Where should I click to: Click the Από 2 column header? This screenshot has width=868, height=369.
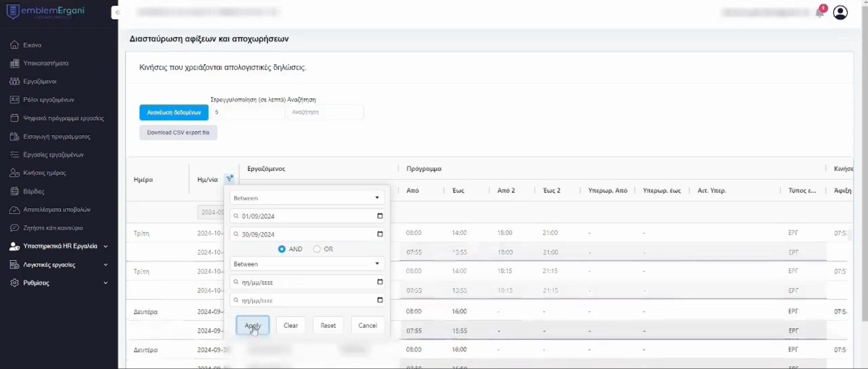coord(506,190)
